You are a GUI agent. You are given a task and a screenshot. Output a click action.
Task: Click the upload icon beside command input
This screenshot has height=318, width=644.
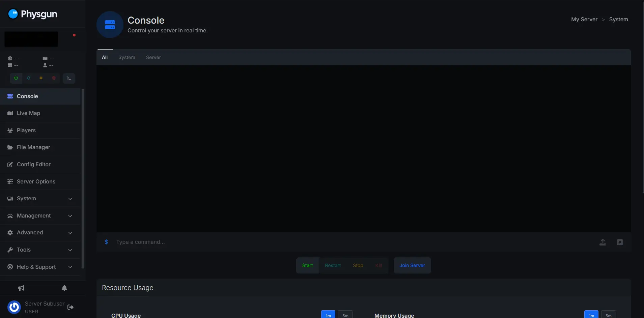click(603, 242)
